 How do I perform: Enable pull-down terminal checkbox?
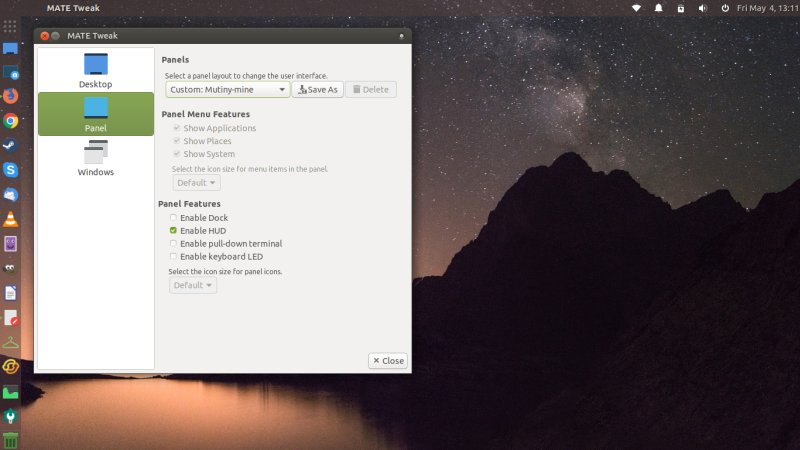pos(173,243)
